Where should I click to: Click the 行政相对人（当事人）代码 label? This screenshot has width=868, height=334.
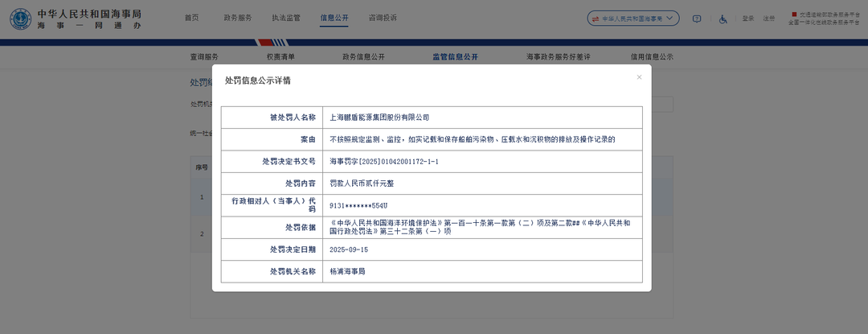pyautogui.click(x=273, y=205)
